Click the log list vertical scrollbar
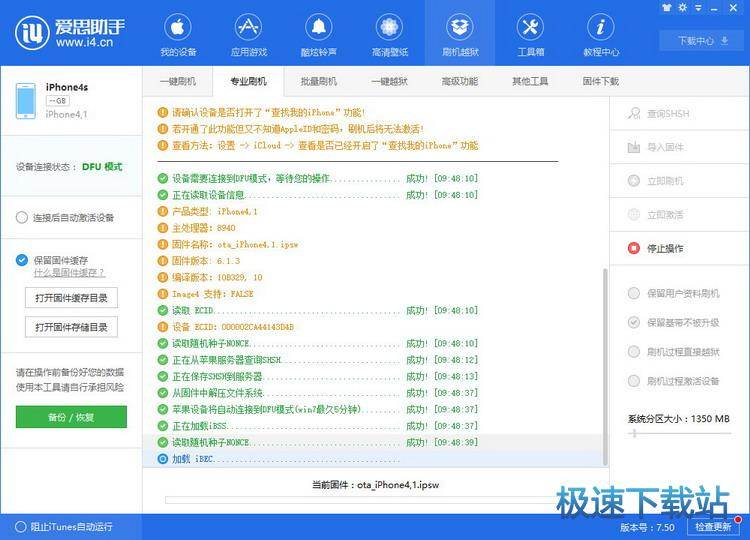 (605, 366)
